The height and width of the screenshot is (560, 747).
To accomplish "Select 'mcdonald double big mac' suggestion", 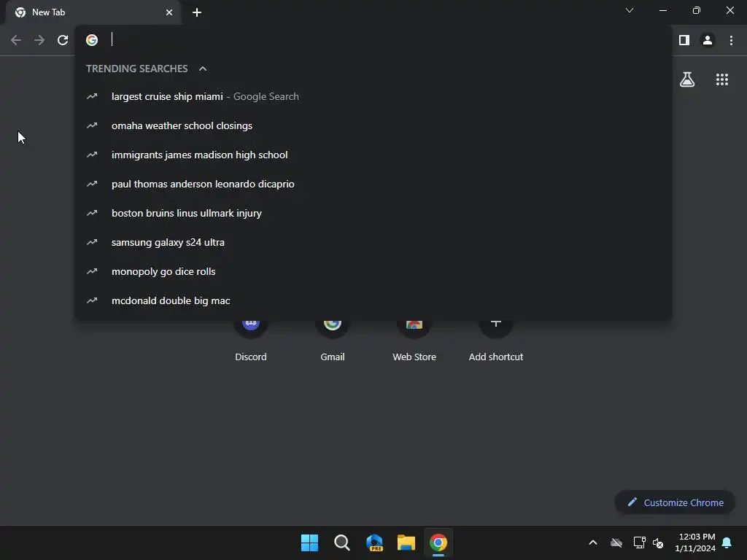I will (373, 300).
